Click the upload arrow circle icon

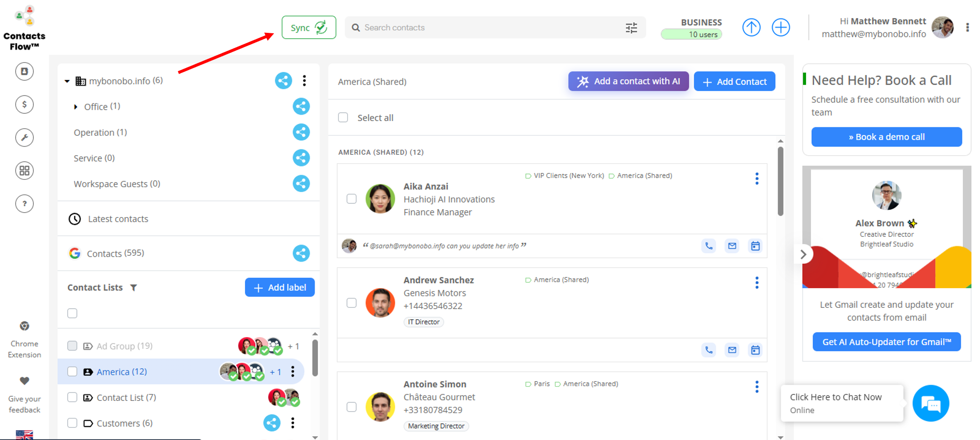[751, 27]
